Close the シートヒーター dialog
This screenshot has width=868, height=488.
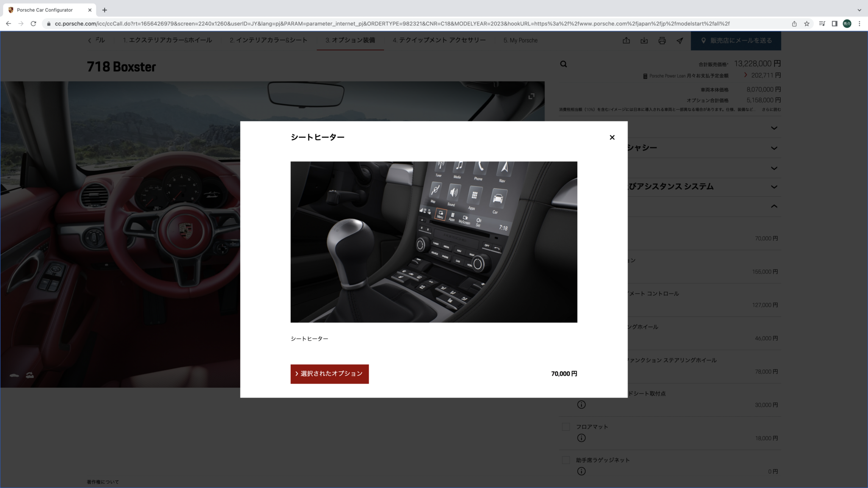tap(612, 137)
